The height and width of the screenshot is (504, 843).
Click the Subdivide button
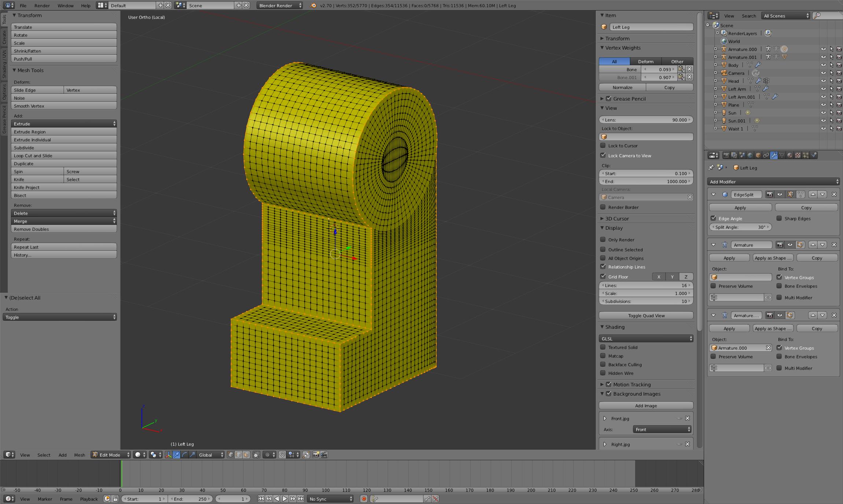click(64, 148)
